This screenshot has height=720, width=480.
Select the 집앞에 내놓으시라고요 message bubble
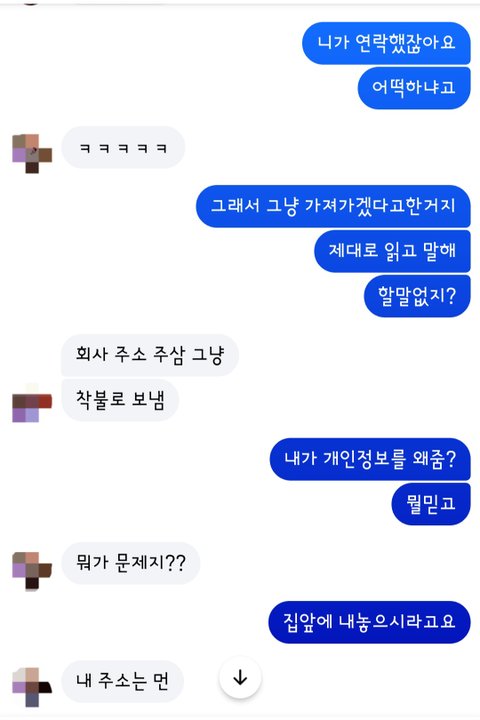(370, 622)
